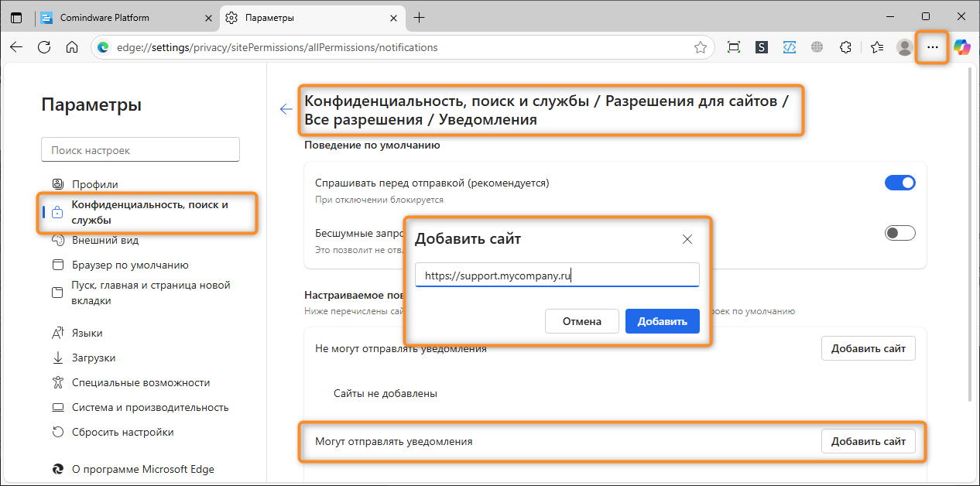
Task: Click the Добавить сайт dialog title
Action: [x=468, y=238]
